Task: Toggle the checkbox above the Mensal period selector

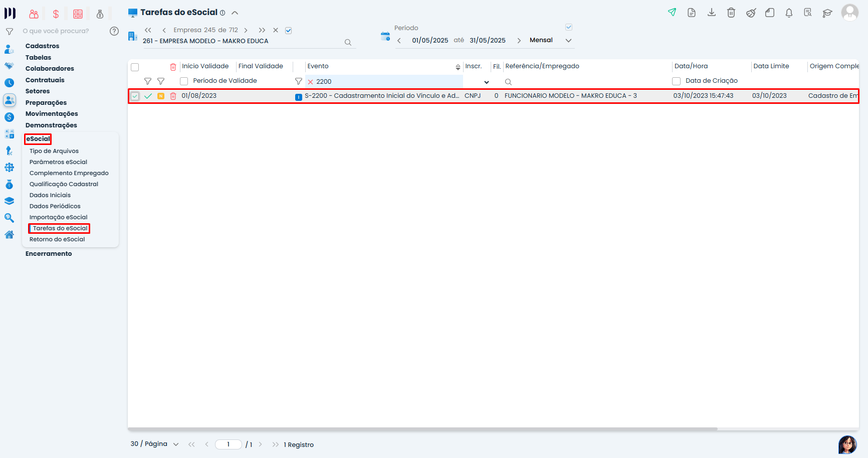Action: pyautogui.click(x=569, y=27)
